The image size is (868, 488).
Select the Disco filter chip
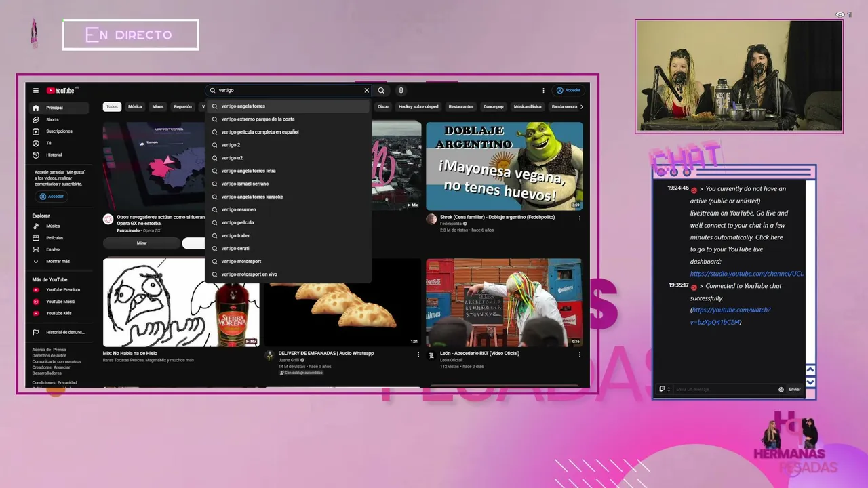pos(383,106)
